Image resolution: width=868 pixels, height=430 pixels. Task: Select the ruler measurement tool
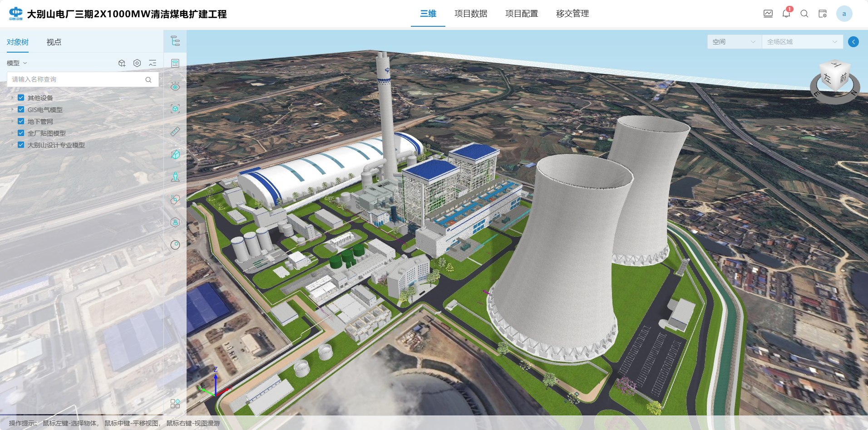(175, 132)
